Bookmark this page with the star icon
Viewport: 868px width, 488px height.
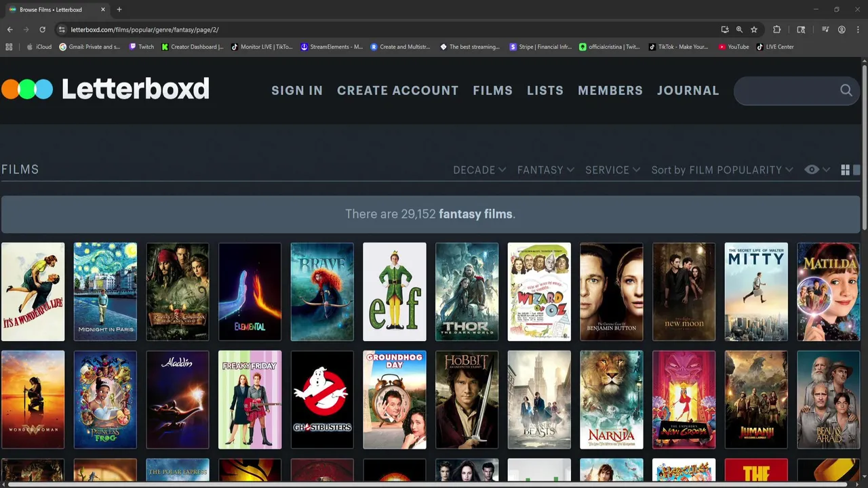pyautogui.click(x=753, y=30)
